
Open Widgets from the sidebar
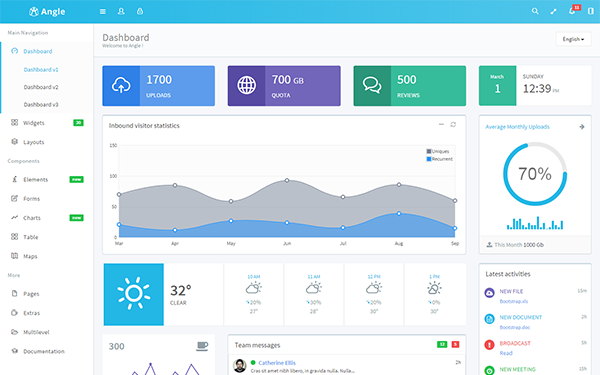(x=47, y=123)
